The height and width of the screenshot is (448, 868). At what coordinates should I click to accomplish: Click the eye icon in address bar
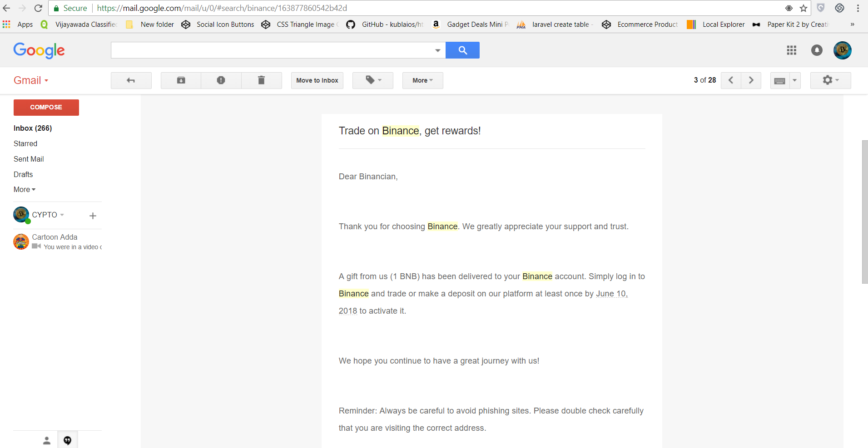point(789,8)
